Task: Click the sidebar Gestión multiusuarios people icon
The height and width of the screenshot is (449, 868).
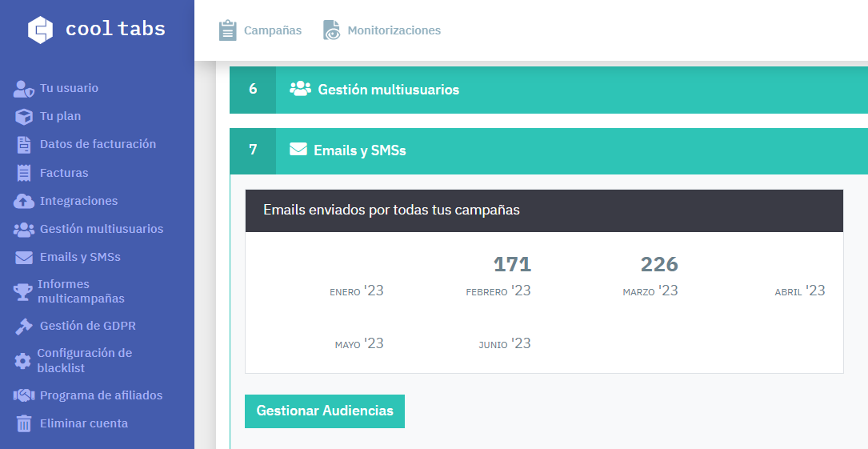Action: coord(24,229)
